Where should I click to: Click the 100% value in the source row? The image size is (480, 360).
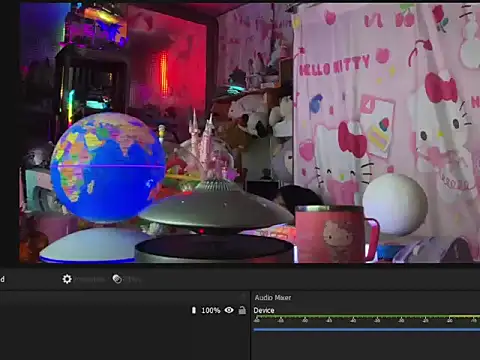pyautogui.click(x=211, y=310)
